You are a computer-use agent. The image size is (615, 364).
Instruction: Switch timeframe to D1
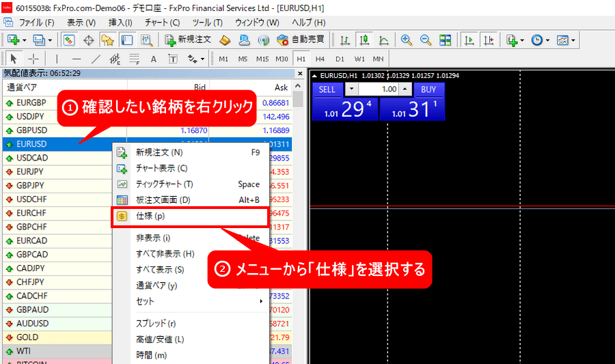tap(340, 59)
